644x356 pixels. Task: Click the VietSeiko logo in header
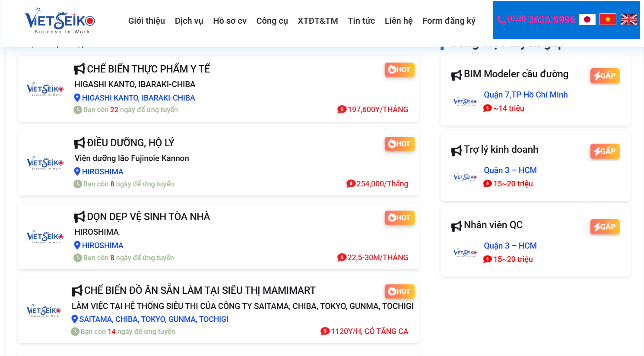(60, 20)
